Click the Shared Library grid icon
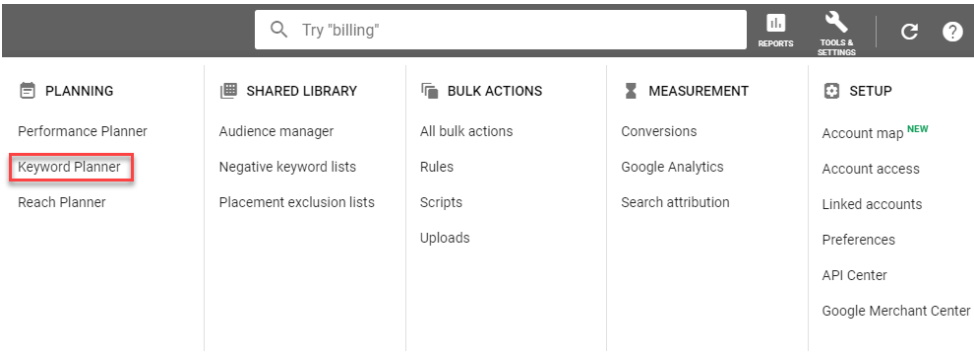Viewport: 974px width, 361px height. point(229,91)
